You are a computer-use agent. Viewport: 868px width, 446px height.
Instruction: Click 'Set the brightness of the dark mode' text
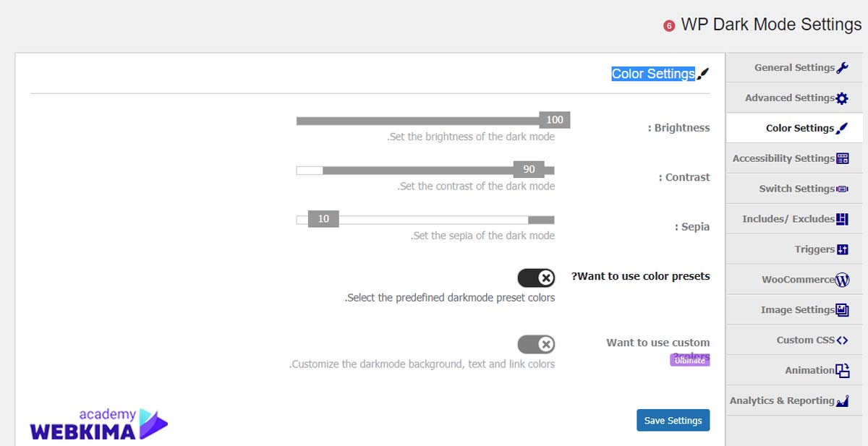472,137
